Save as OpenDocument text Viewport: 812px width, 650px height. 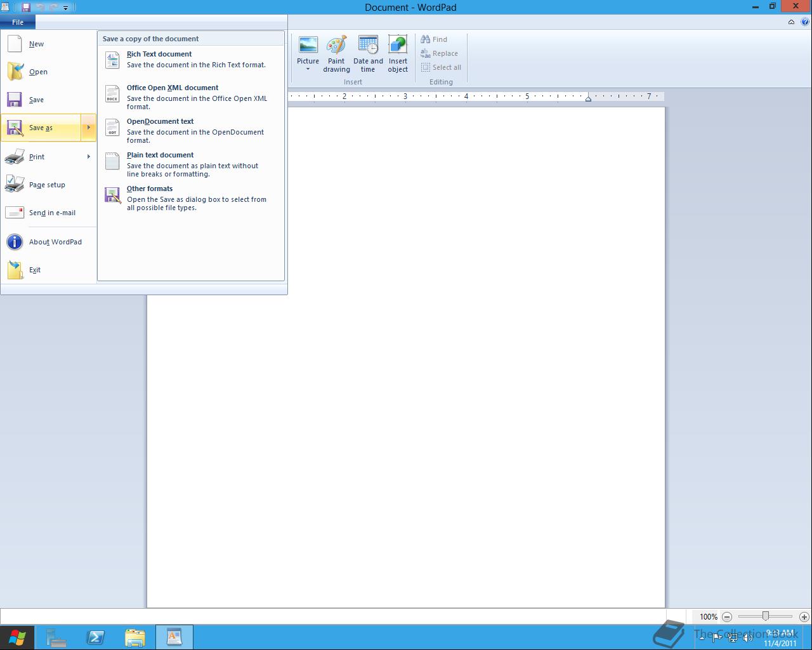pos(190,131)
